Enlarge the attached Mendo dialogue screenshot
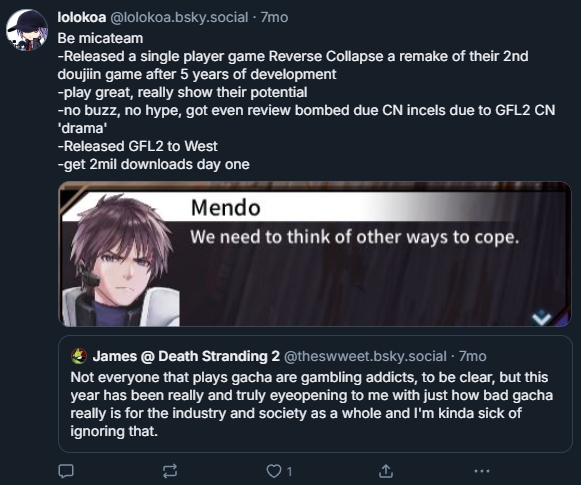This screenshot has width=581, height=485. pos(315,254)
